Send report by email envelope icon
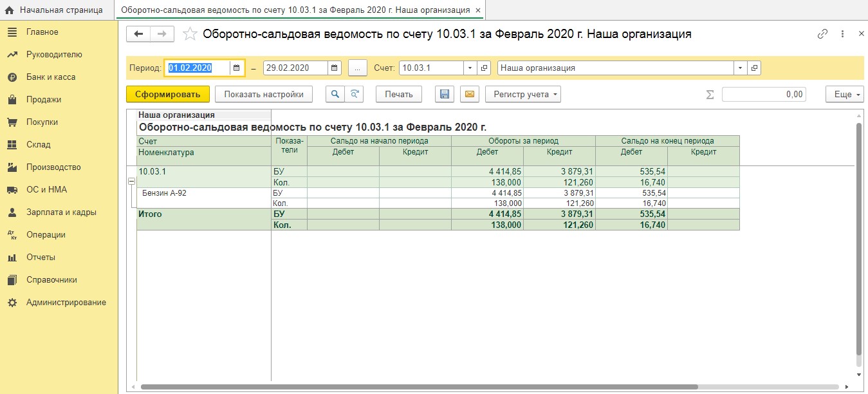 (x=469, y=94)
